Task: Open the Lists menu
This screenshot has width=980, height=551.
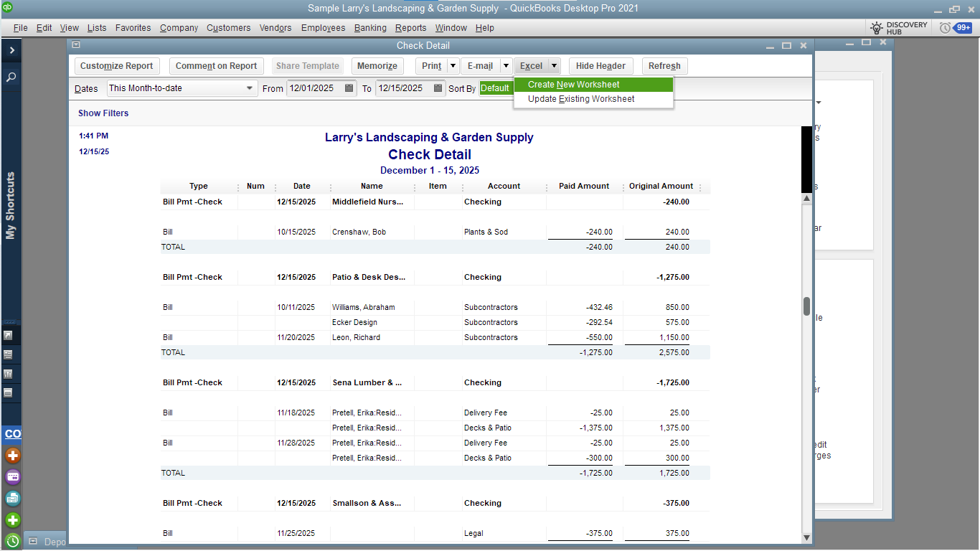Action: [x=97, y=28]
